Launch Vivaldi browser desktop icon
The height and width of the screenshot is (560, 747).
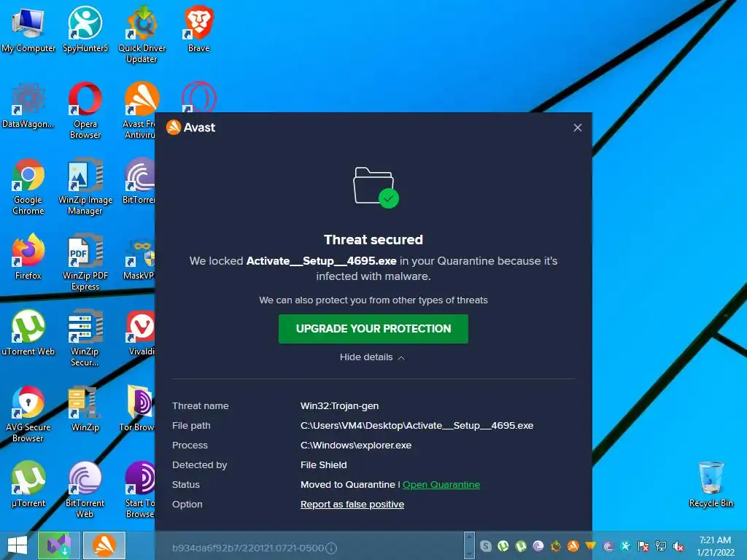click(x=141, y=333)
